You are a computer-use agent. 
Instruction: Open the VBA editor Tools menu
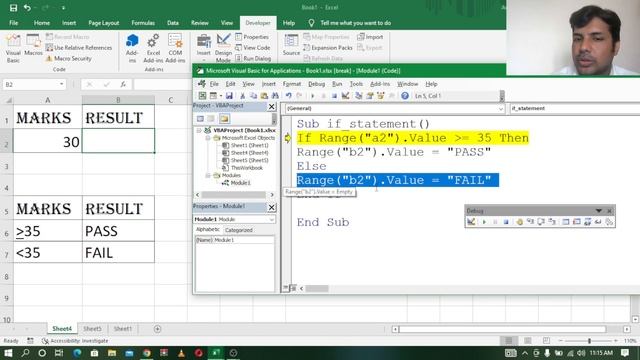point(356,84)
